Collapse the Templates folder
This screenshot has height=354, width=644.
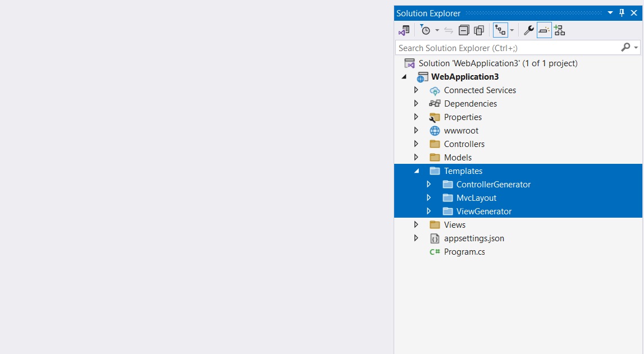(x=416, y=171)
